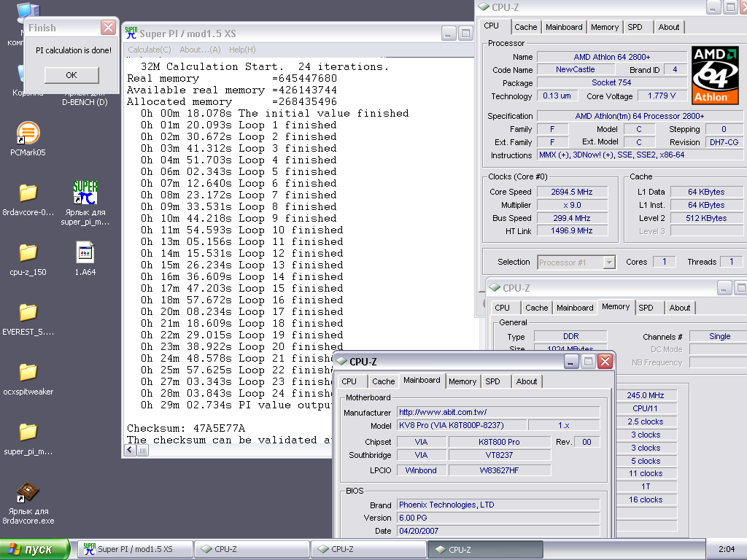Viewport: 747px width, 560px height.
Task: Click the top CPU-Z window title icon
Action: [484, 7]
